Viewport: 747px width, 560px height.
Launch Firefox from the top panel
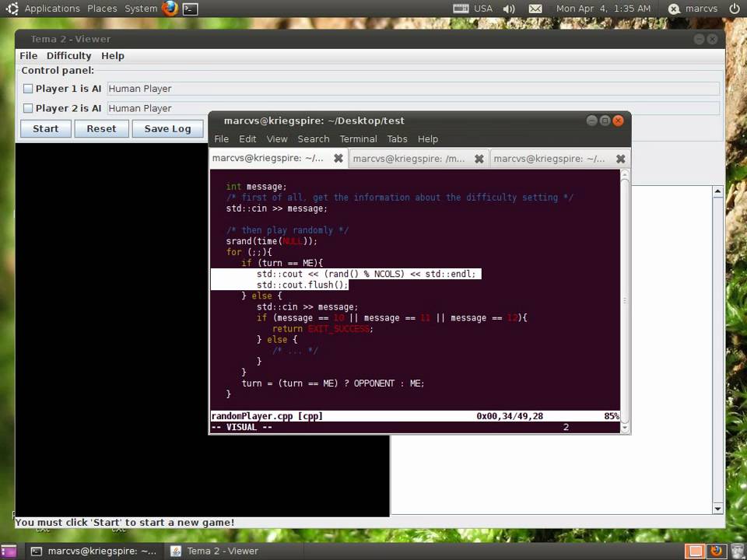170,9
